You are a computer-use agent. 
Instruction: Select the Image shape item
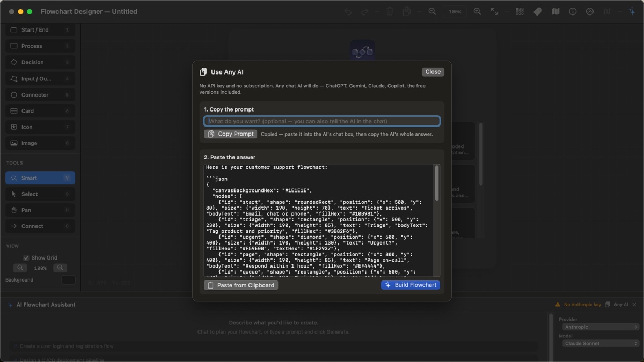tap(40, 143)
